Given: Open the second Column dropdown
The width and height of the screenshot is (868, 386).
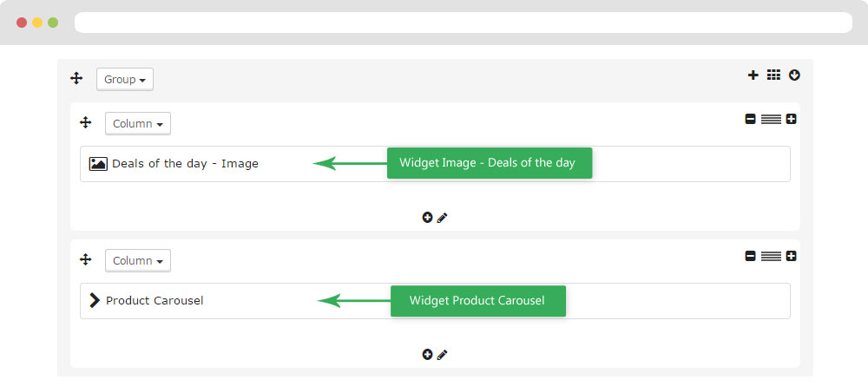Looking at the screenshot, I should (x=138, y=260).
